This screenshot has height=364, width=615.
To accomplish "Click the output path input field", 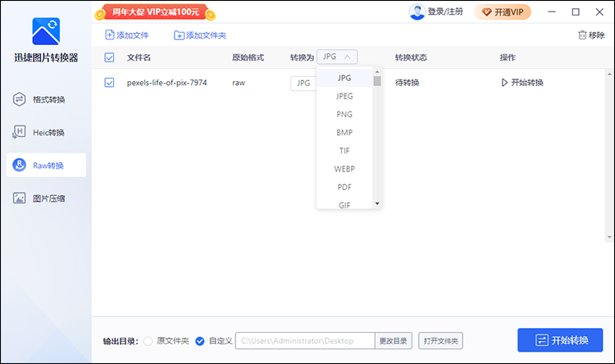I will [x=305, y=341].
